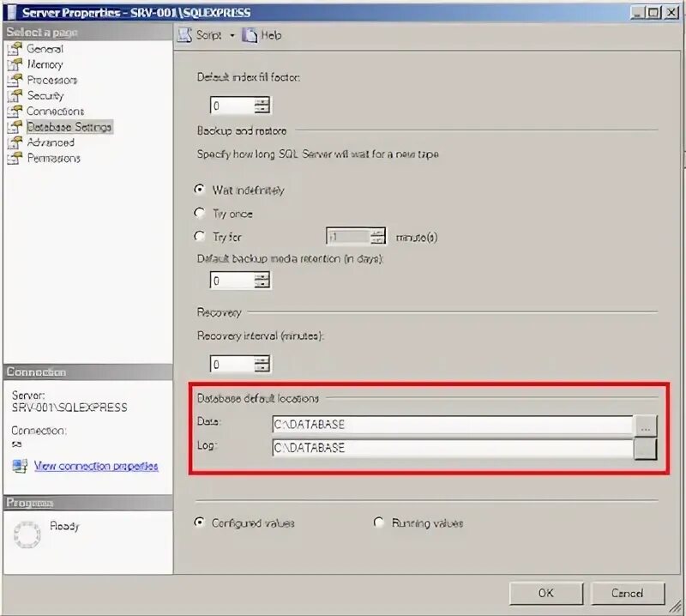686x616 pixels.
Task: Click the Script toolbar icon
Action: 184,35
